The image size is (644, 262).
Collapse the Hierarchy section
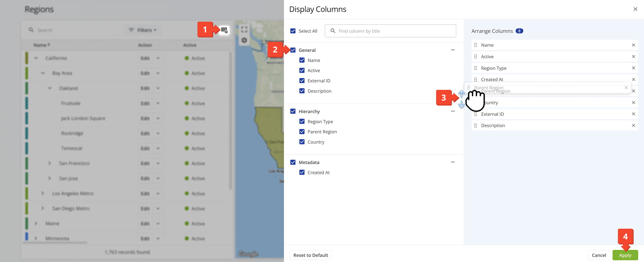point(453,111)
